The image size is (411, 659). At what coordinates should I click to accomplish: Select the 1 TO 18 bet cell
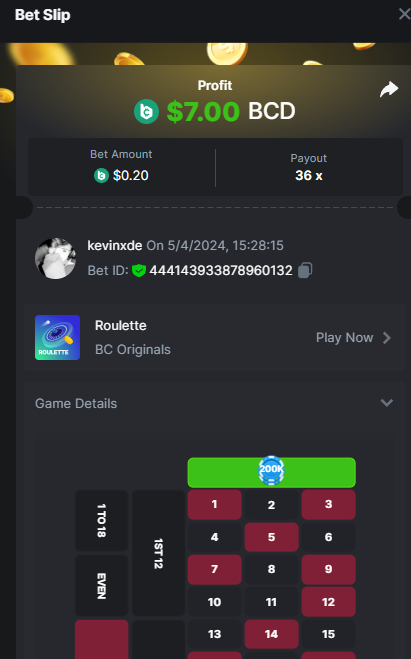(102, 521)
